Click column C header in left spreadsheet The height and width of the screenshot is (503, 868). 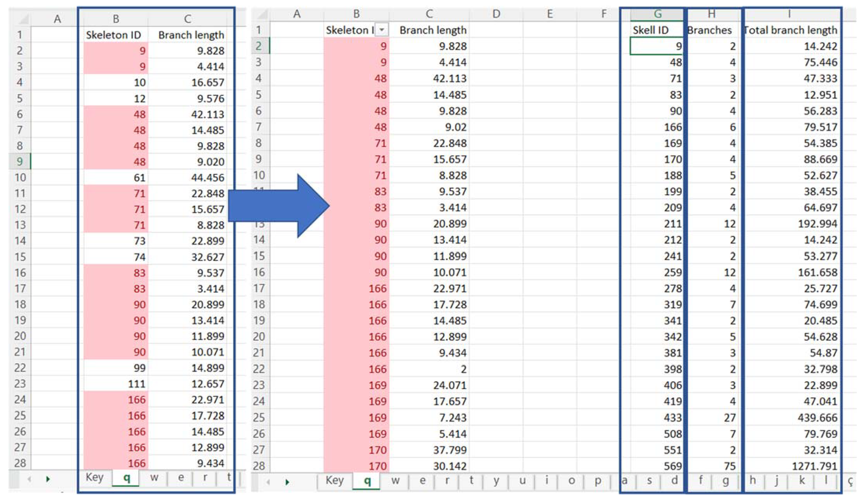point(188,19)
